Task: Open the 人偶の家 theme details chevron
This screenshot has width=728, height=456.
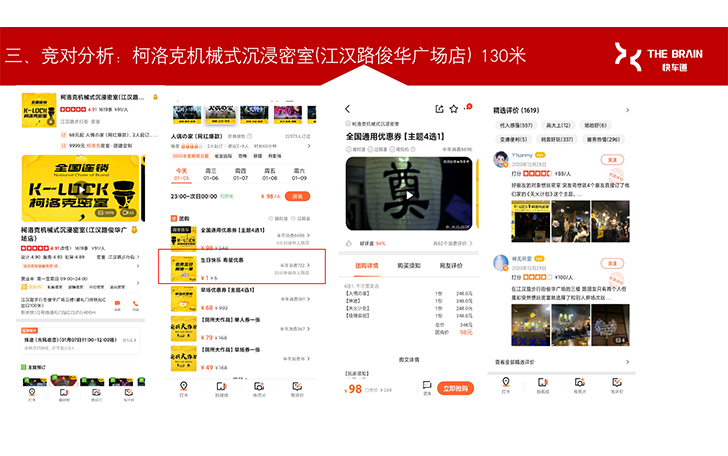Action: pyautogui.click(x=309, y=146)
